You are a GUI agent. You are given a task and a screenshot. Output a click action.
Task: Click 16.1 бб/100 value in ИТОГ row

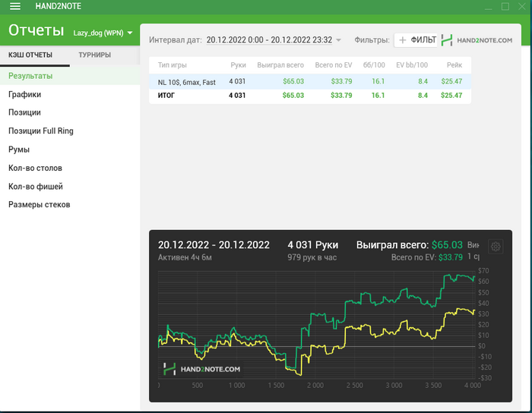378,95
